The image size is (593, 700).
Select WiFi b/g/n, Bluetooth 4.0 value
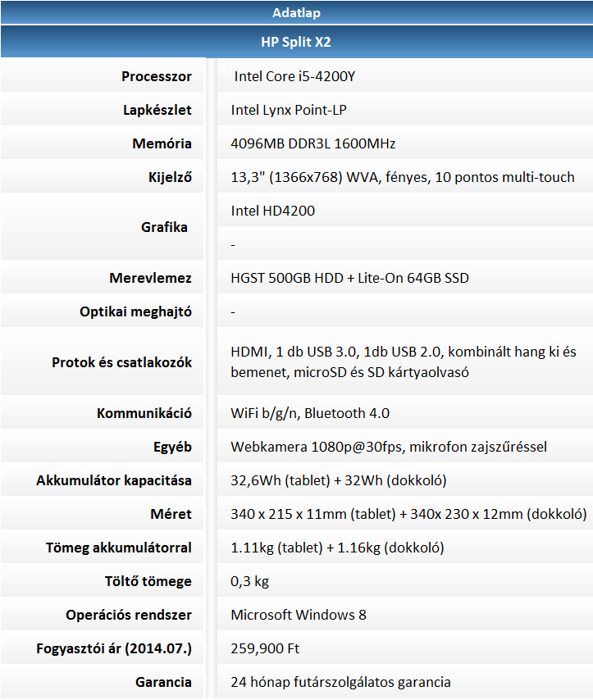310,413
